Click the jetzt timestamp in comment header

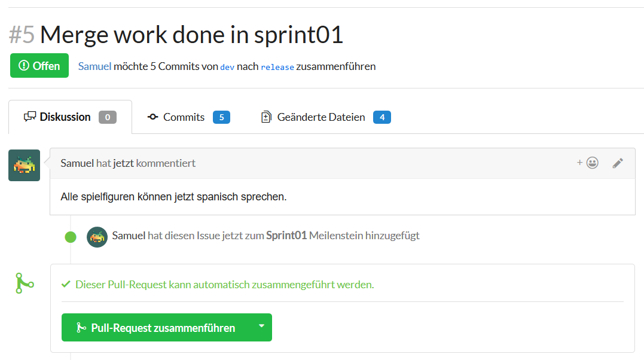click(x=123, y=163)
